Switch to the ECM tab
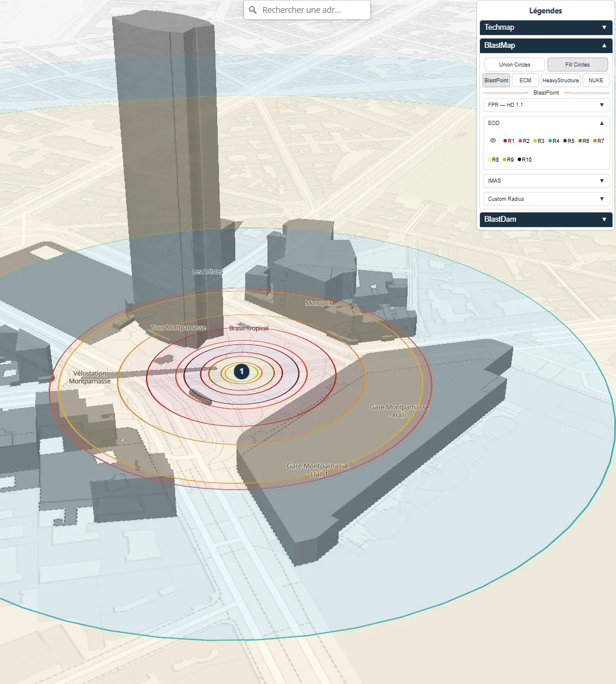 coord(525,81)
